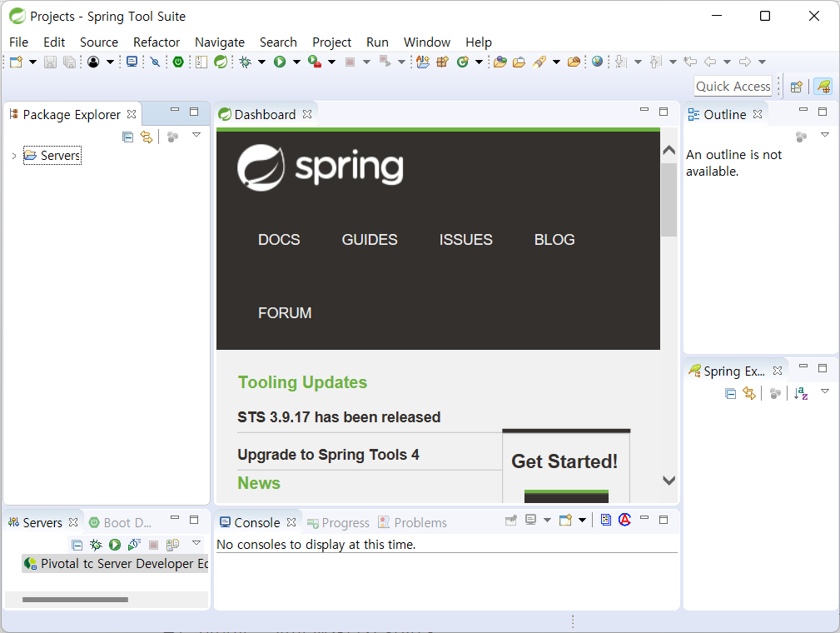Click the Quick Access search field
The width and height of the screenshot is (840, 633).
(x=733, y=87)
